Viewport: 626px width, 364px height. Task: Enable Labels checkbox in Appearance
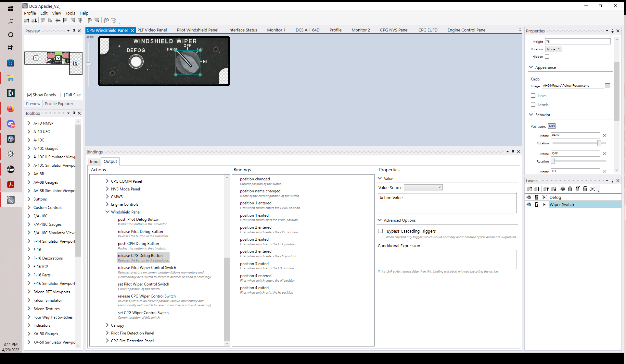[x=533, y=105]
